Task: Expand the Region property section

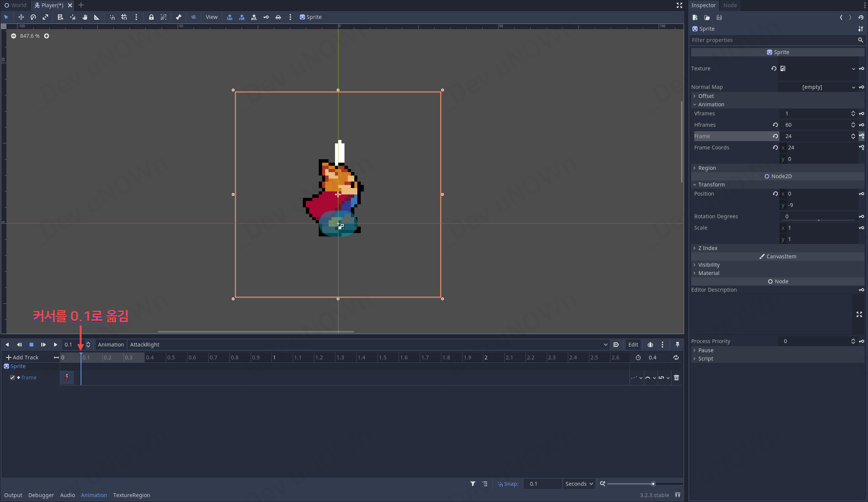Action: coord(707,168)
